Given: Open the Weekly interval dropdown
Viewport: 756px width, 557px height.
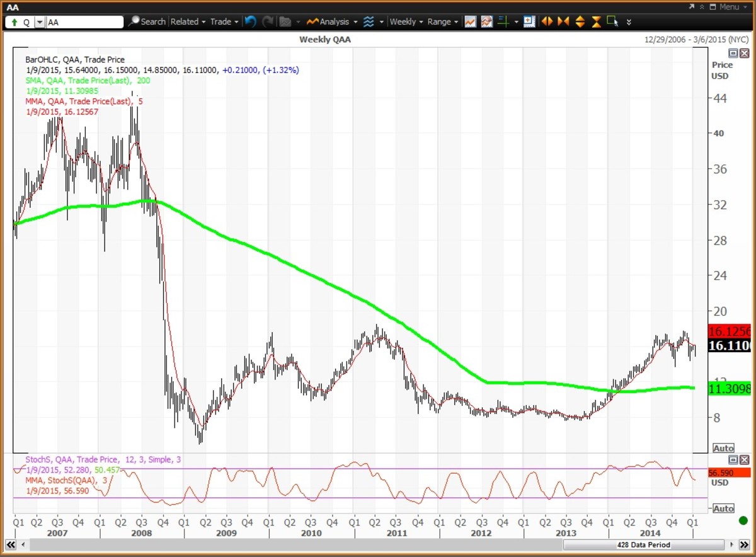Looking at the screenshot, I should pos(406,21).
